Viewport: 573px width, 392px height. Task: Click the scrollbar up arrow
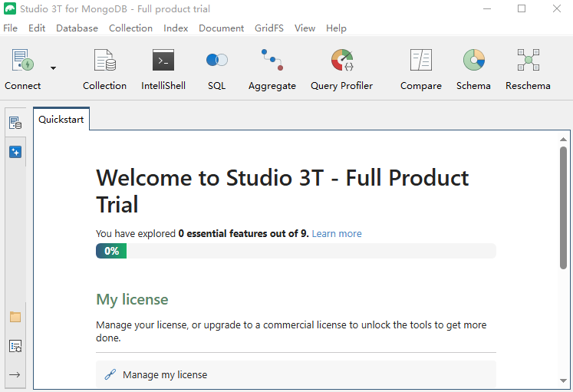(x=563, y=139)
